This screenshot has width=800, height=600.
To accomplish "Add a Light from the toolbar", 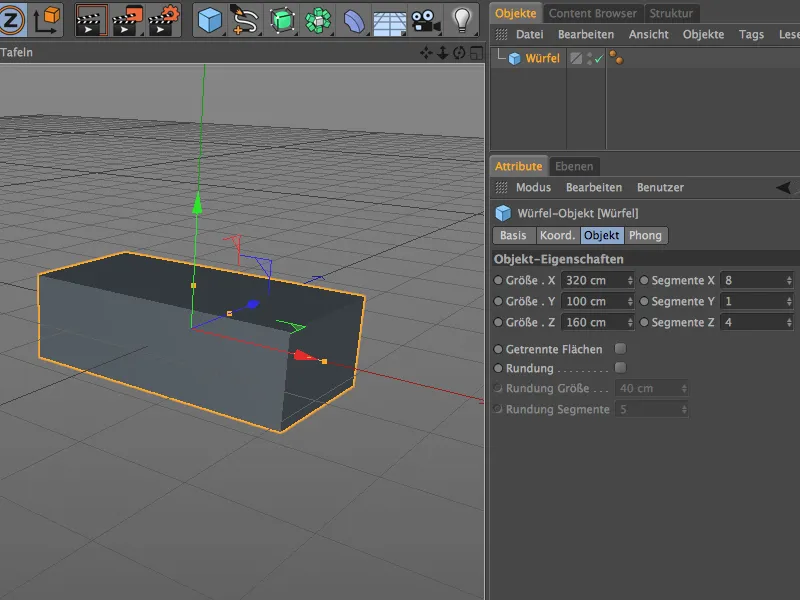I will click(460, 18).
